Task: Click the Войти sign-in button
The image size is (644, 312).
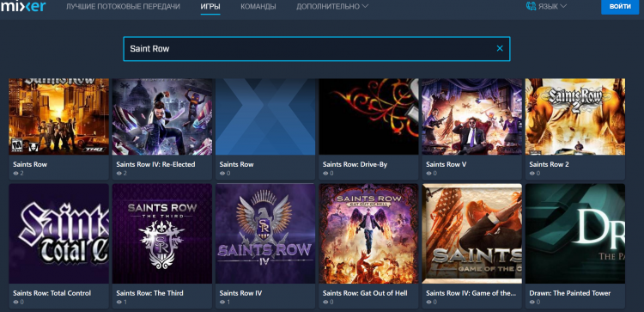Action: pyautogui.click(x=620, y=7)
